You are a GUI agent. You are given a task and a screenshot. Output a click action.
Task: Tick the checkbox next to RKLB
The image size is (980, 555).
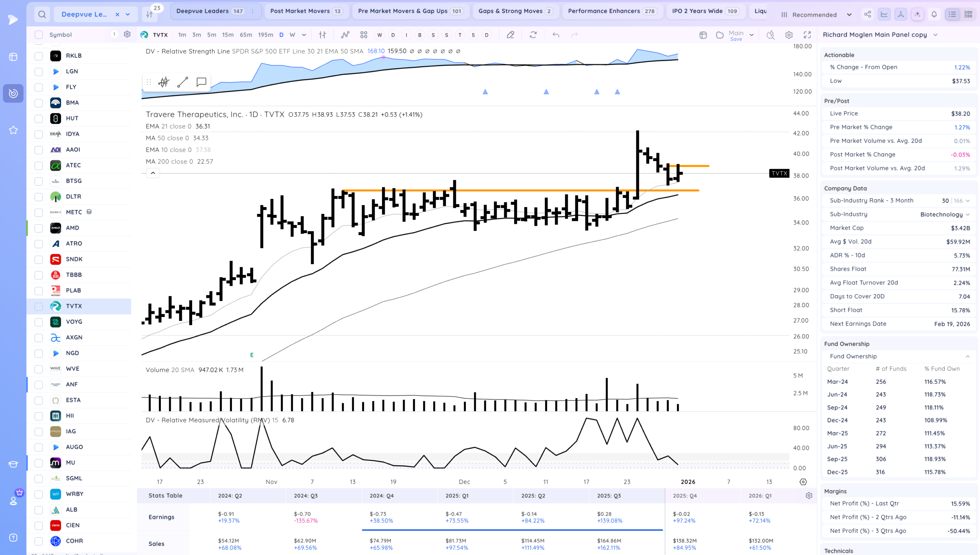coord(39,56)
